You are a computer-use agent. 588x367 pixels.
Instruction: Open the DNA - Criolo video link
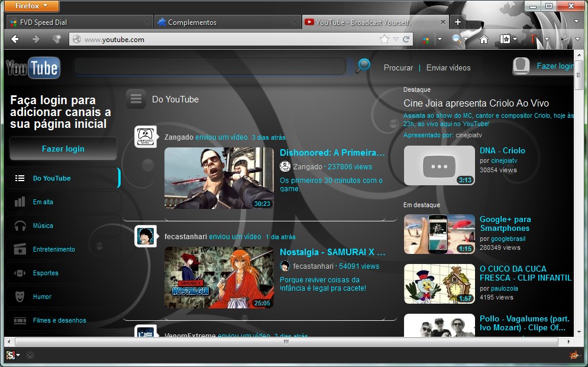(x=502, y=150)
